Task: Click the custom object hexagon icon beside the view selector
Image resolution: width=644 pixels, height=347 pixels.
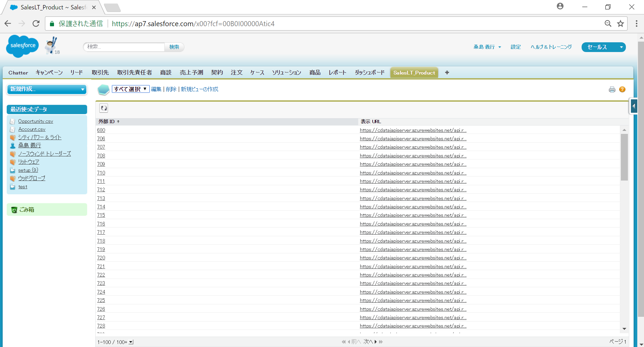Action: 103,89
